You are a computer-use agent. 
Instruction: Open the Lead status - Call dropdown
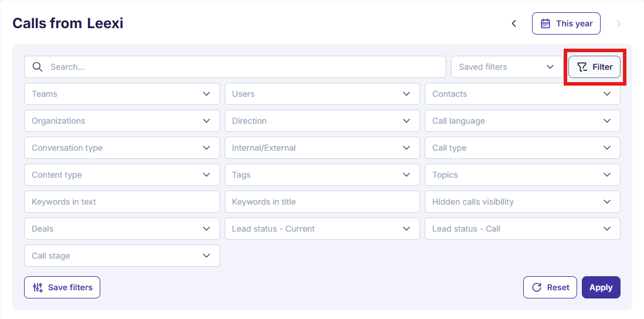coord(523,229)
